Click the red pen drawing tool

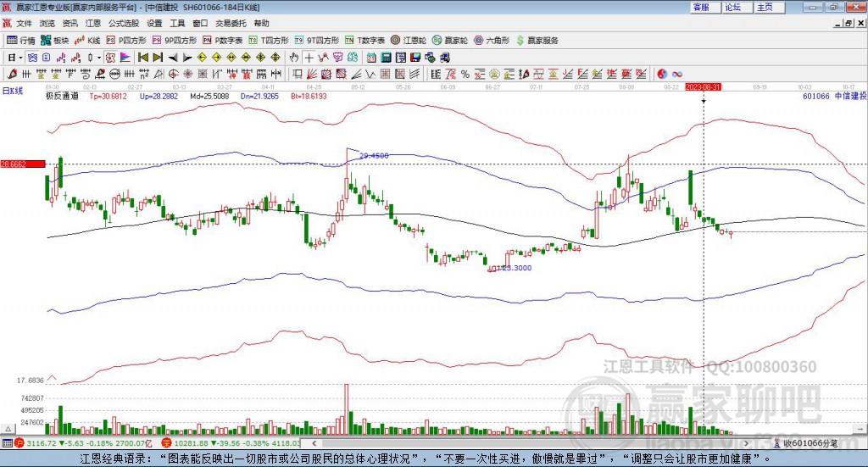[x=12, y=74]
